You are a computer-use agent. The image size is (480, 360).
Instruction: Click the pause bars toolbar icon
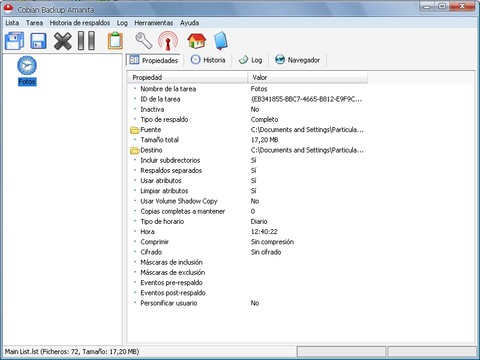pos(86,41)
